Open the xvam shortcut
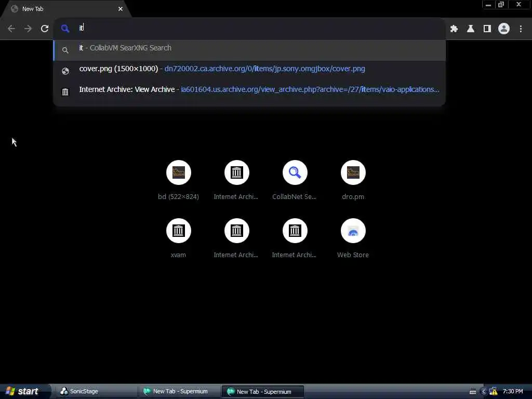The width and height of the screenshot is (532, 399). click(x=179, y=238)
